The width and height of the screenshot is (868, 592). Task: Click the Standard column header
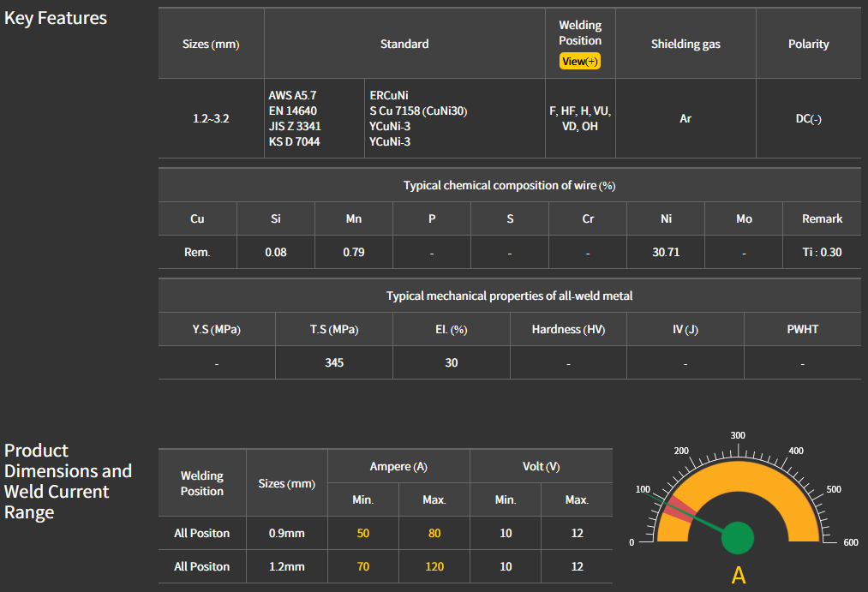click(x=404, y=44)
